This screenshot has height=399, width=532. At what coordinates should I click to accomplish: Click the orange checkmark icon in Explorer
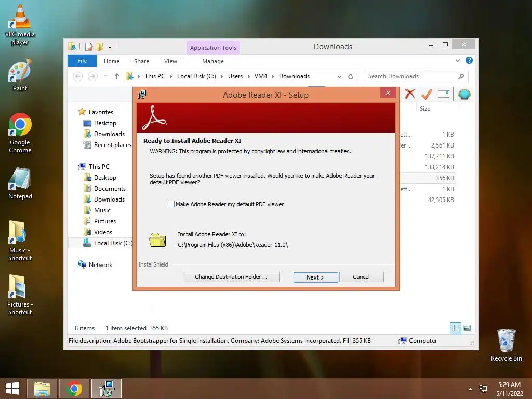[x=427, y=94]
